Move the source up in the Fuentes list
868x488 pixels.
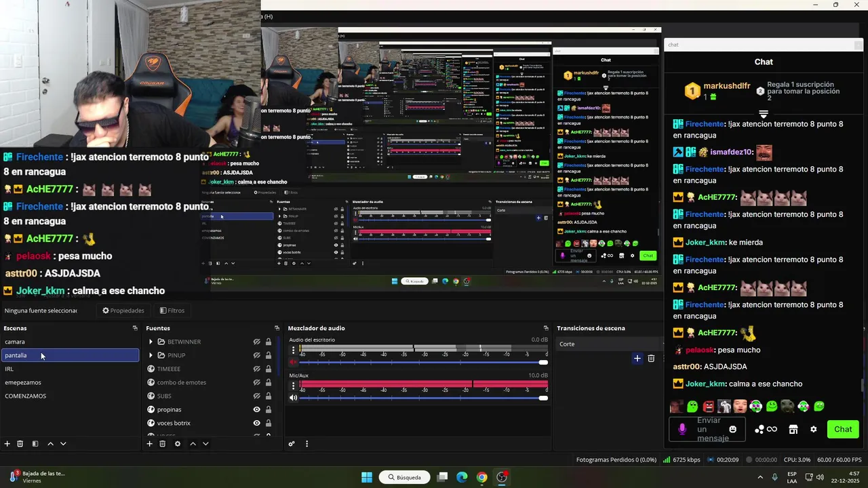click(x=193, y=444)
